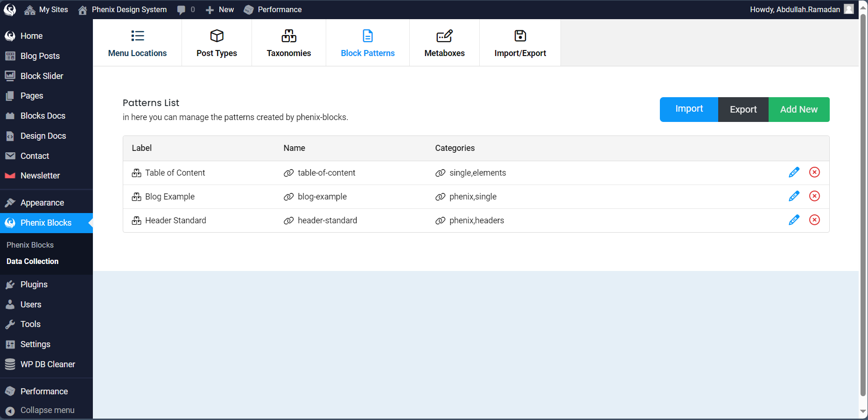
Task: Switch to Post Types tab
Action: pos(217,43)
